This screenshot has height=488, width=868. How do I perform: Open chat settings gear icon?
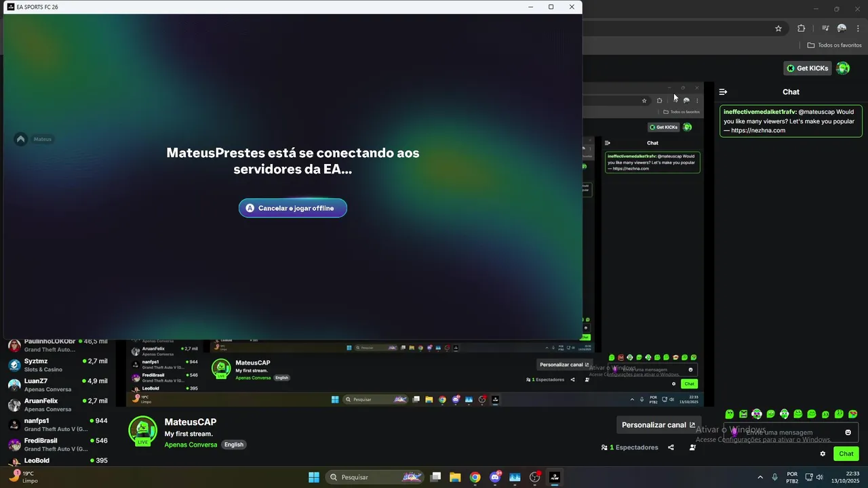click(x=823, y=454)
